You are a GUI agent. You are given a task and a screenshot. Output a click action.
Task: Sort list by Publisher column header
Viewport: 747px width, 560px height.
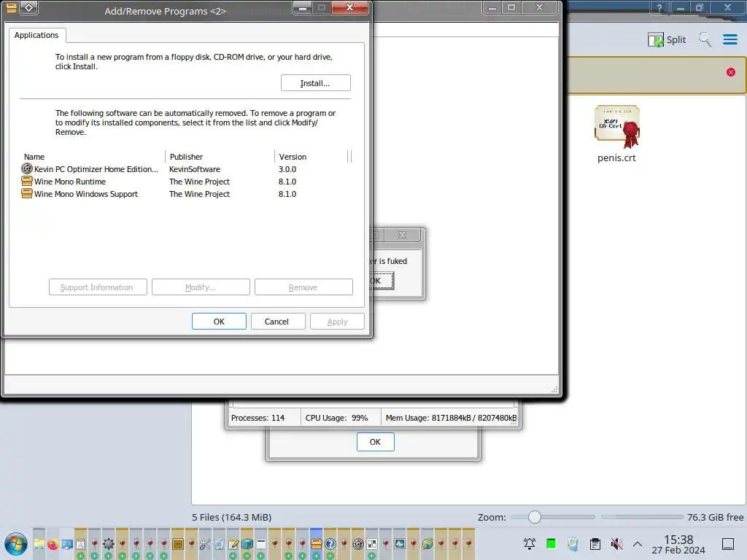(x=220, y=157)
